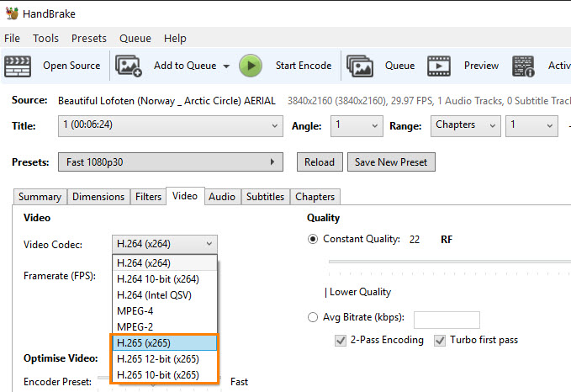The image size is (571, 392).
Task: Switch to the Subtitles tab
Action: pyautogui.click(x=265, y=197)
